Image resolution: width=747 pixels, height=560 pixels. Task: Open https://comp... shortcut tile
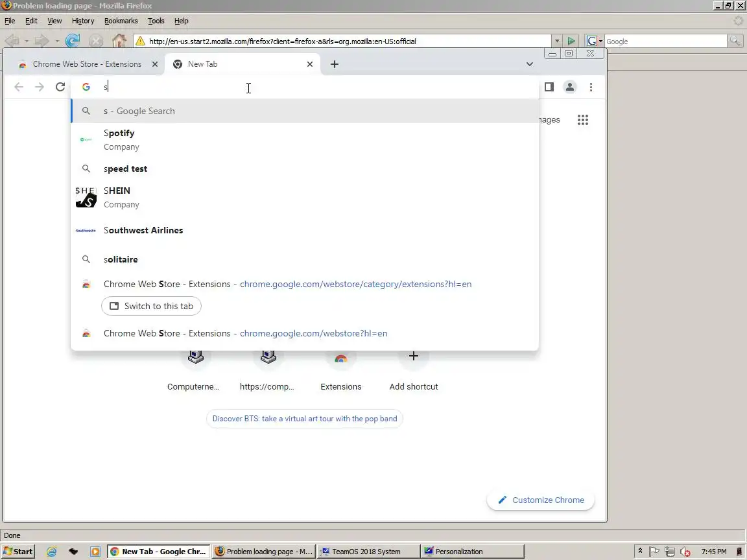point(267,371)
